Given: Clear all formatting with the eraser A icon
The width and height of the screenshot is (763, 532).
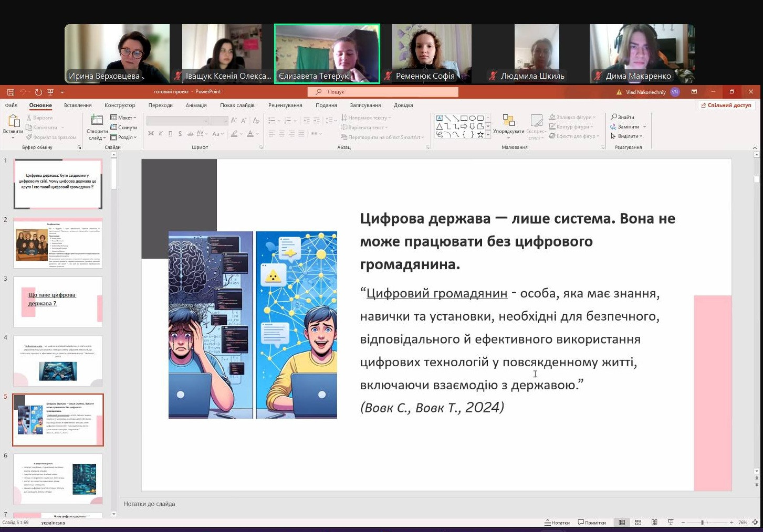Looking at the screenshot, I should point(256,121).
